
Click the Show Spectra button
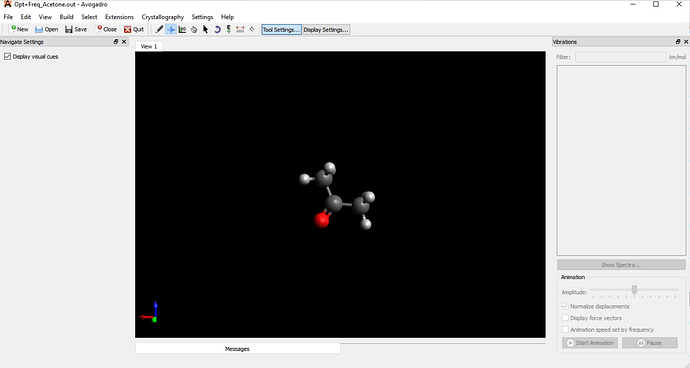[x=621, y=265]
